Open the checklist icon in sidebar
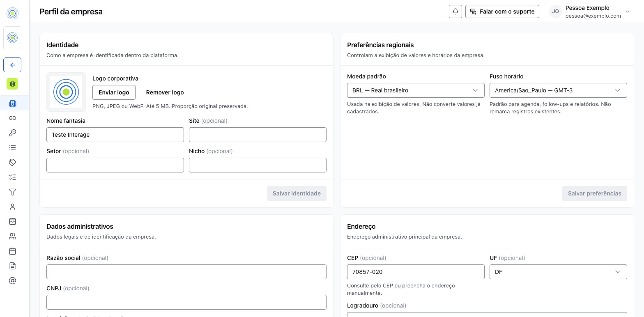This screenshot has height=317, width=644. [x=12, y=177]
